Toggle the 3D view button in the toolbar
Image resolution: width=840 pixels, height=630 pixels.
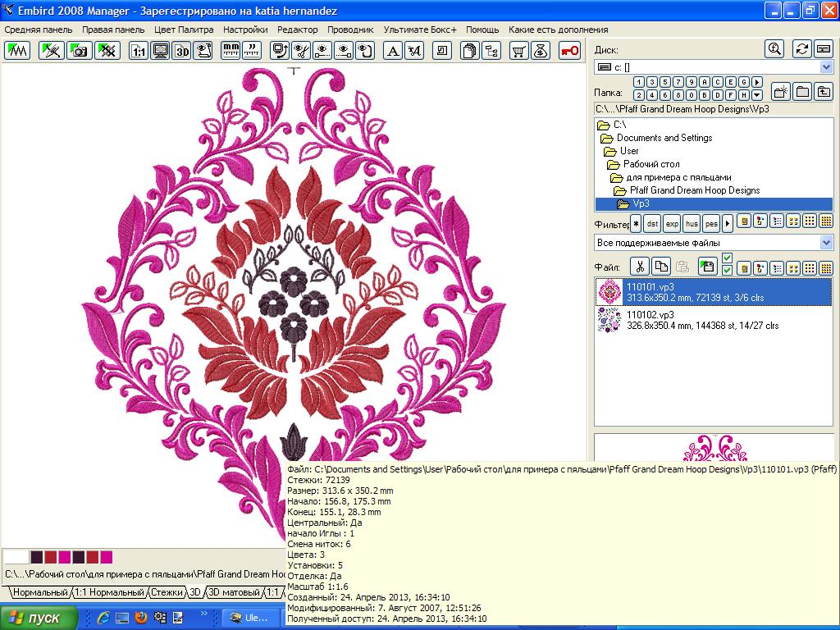coord(180,51)
